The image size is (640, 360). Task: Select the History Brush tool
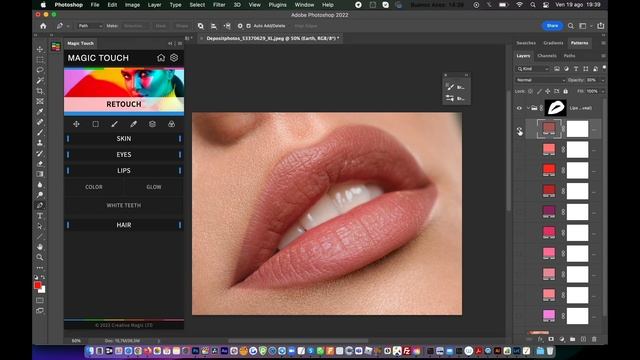point(40,153)
